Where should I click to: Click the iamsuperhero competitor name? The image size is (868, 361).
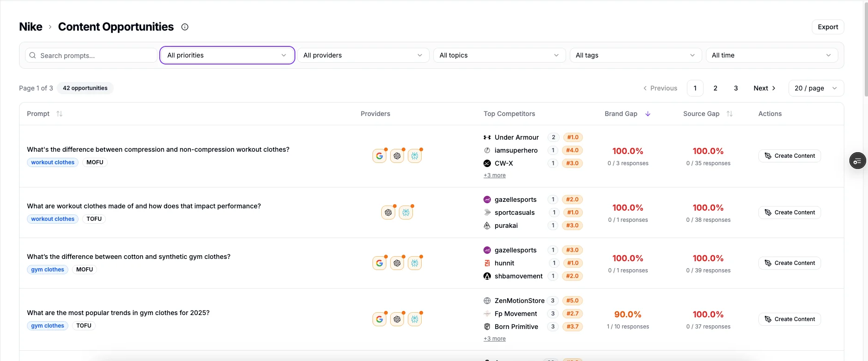(516, 150)
